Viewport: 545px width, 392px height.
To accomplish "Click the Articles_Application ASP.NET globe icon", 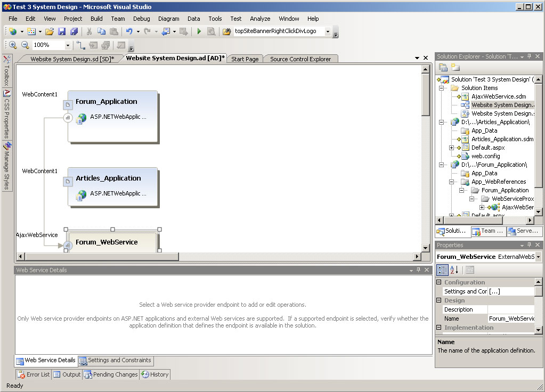I will tap(82, 195).
